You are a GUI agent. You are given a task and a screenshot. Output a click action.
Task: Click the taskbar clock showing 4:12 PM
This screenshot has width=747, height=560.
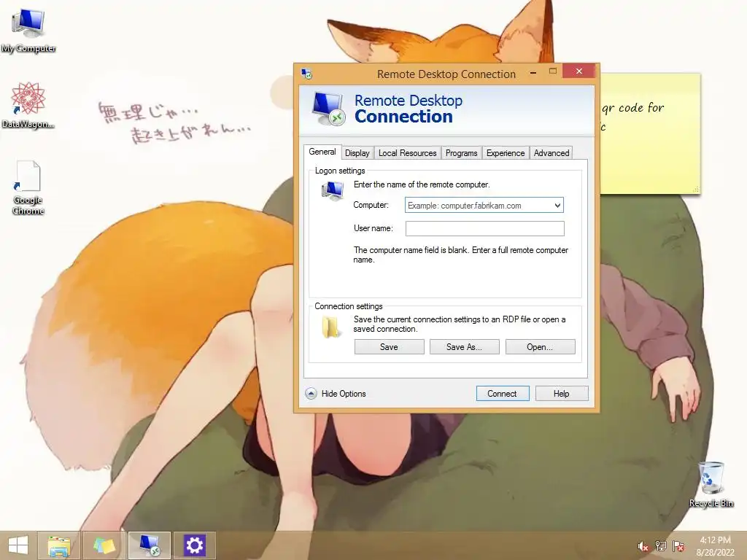pos(715,546)
